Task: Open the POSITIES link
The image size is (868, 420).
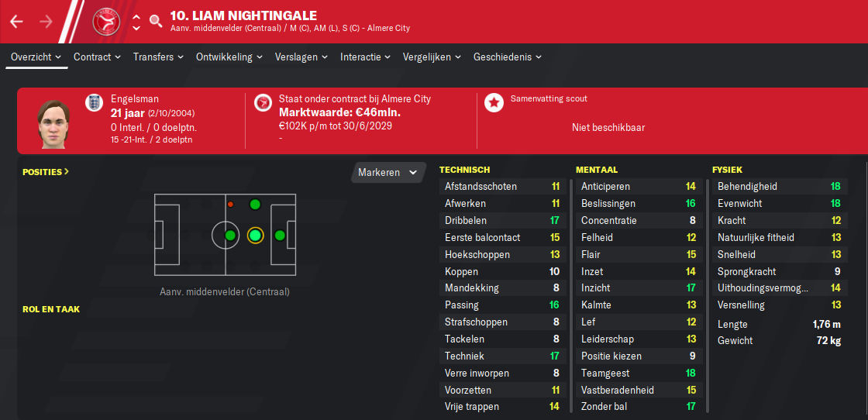Action: point(46,172)
